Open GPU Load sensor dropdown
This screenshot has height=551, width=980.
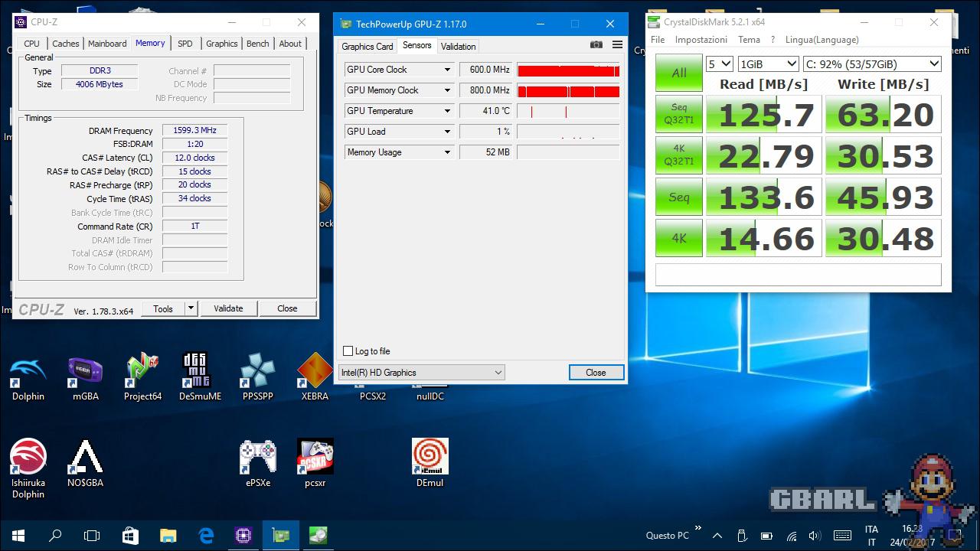447,132
